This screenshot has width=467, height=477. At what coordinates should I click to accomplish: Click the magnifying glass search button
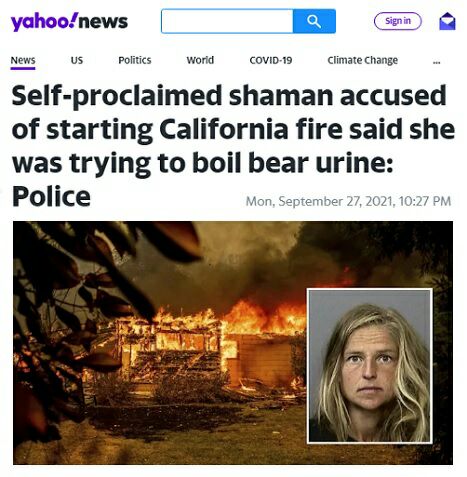pyautogui.click(x=314, y=21)
